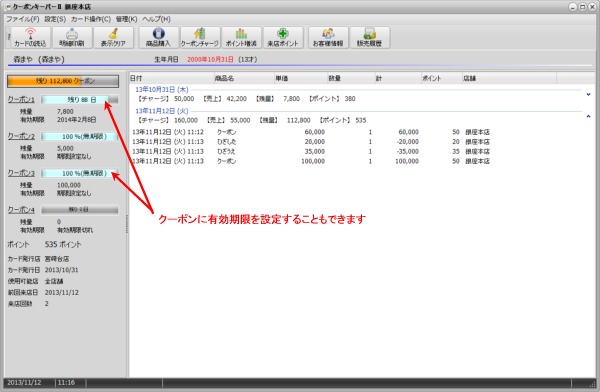Image resolution: width=600 pixels, height=392 pixels.
Task: Open the ヘルプ(H) menu
Action: (156, 19)
